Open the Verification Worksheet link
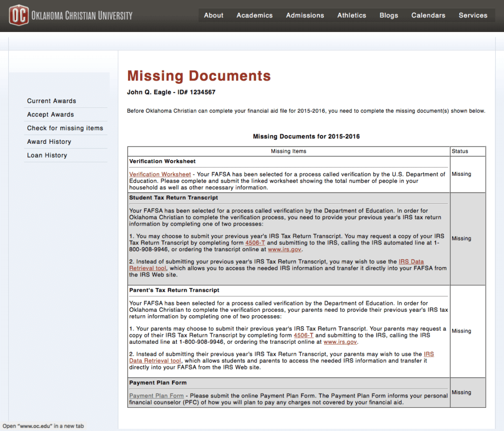This screenshot has width=504, height=431. click(x=160, y=174)
